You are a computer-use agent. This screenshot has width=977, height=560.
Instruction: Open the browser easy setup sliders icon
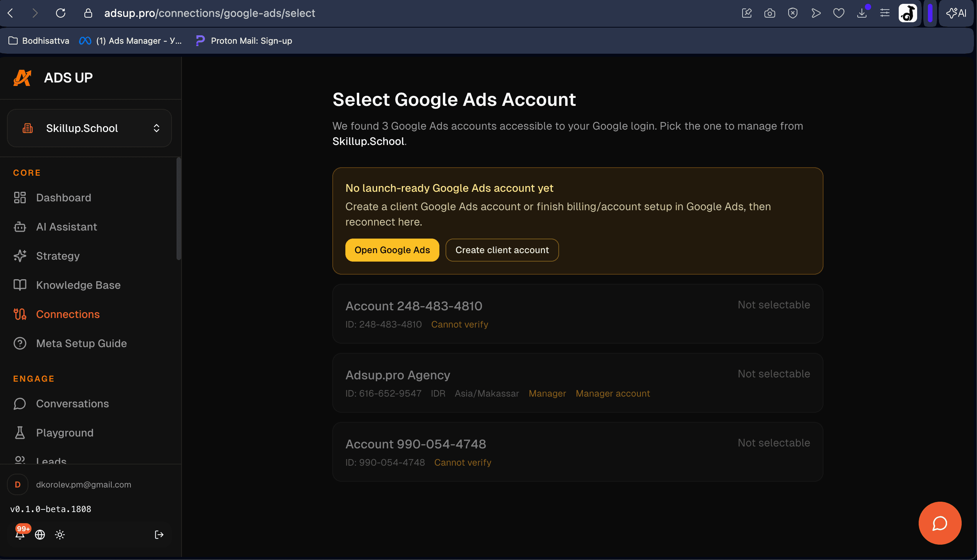pyautogui.click(x=885, y=13)
